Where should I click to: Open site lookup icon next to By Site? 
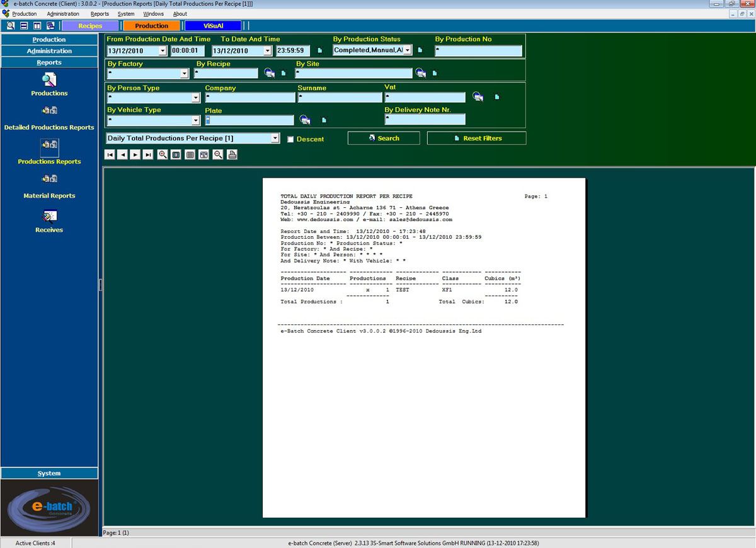tap(420, 73)
